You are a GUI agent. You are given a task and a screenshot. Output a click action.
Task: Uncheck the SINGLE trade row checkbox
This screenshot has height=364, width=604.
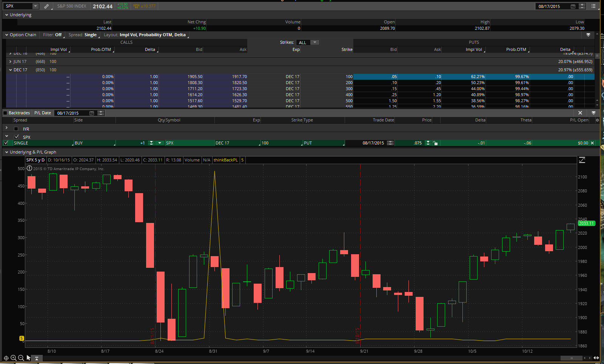(x=6, y=143)
